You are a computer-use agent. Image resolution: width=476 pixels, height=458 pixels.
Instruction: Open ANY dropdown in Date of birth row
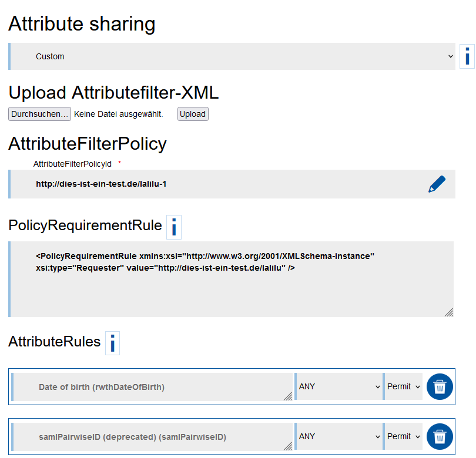coord(338,386)
